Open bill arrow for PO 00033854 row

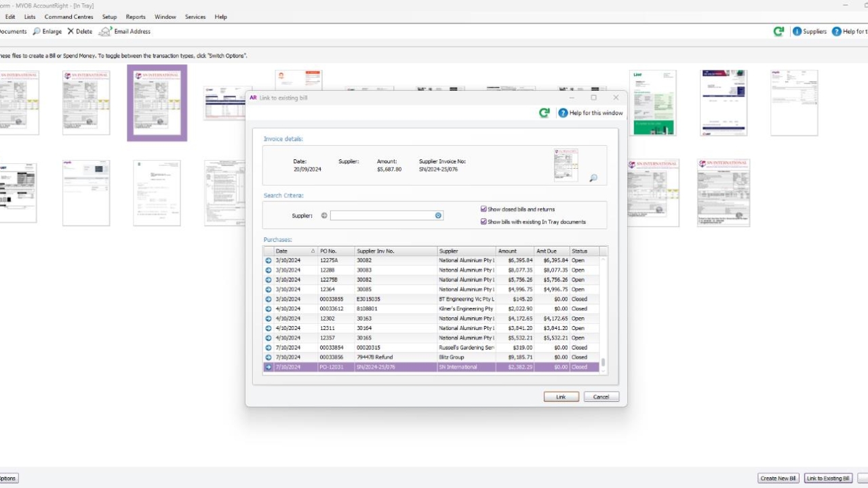tap(269, 348)
